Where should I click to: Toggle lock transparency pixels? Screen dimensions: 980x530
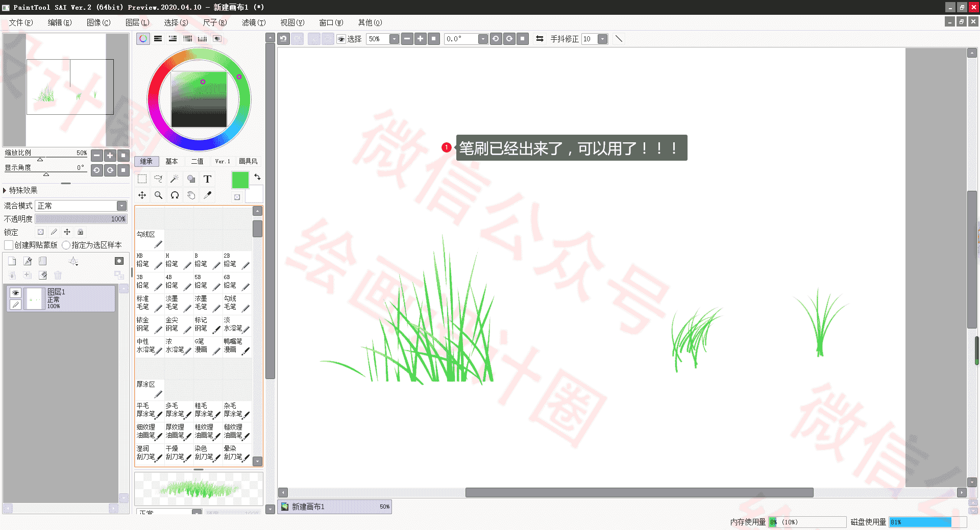40,232
